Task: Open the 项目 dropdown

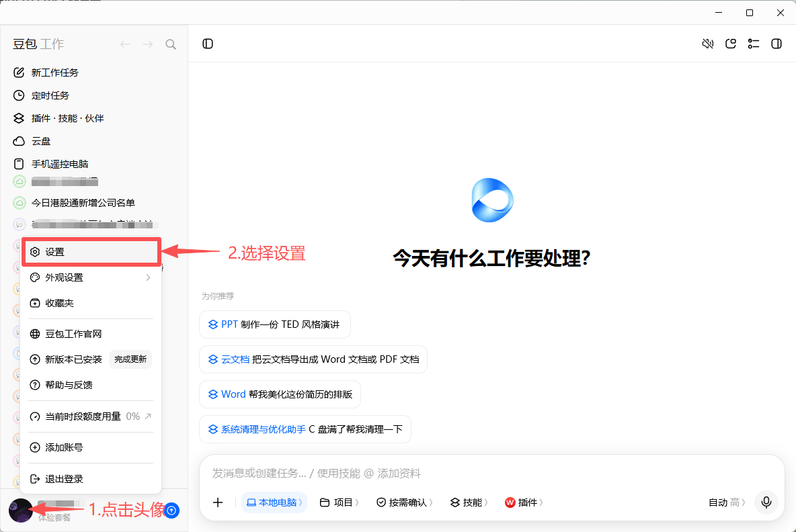Action: [x=339, y=502]
